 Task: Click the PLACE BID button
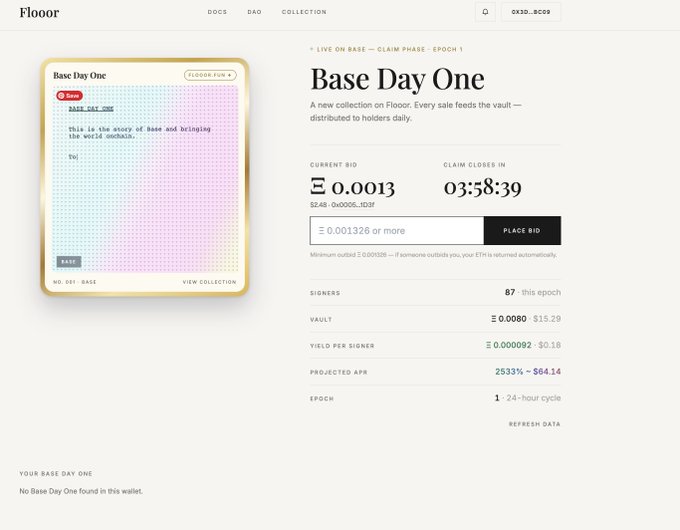522,231
